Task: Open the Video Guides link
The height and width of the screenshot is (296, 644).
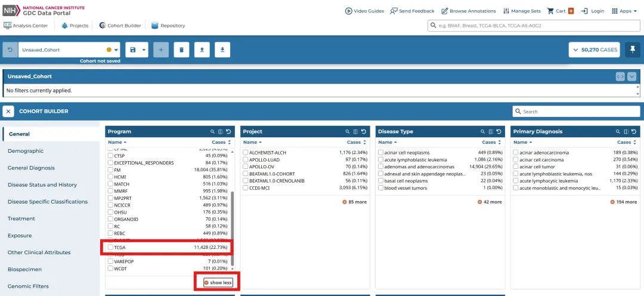Action: [364, 11]
